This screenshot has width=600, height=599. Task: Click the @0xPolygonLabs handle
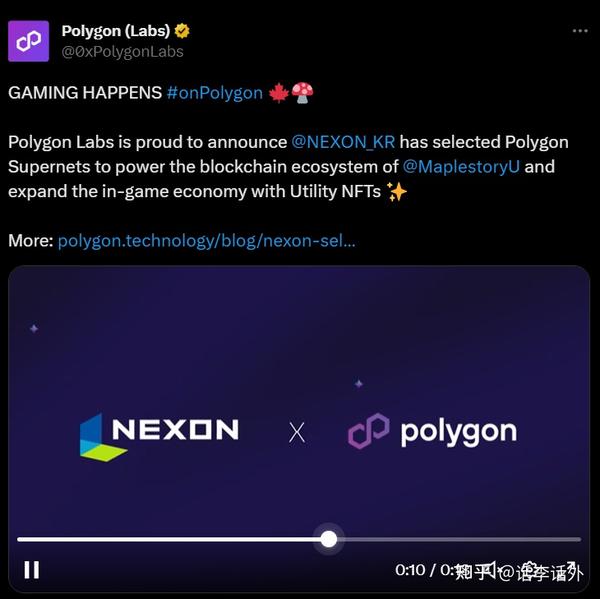122,52
